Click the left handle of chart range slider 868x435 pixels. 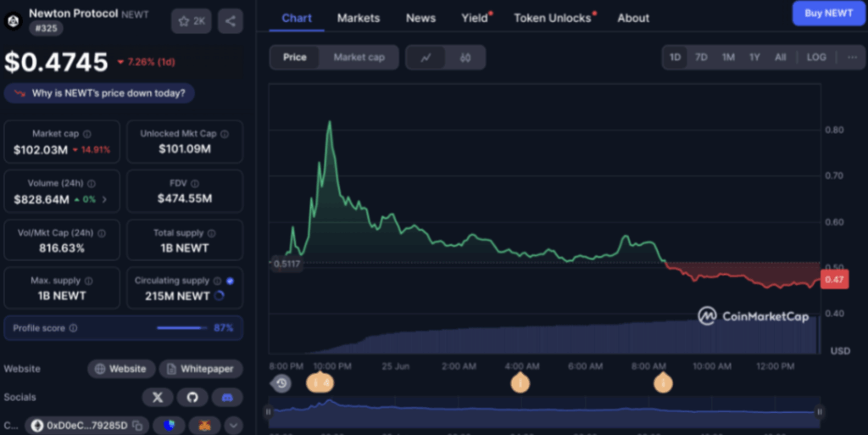pos(269,412)
